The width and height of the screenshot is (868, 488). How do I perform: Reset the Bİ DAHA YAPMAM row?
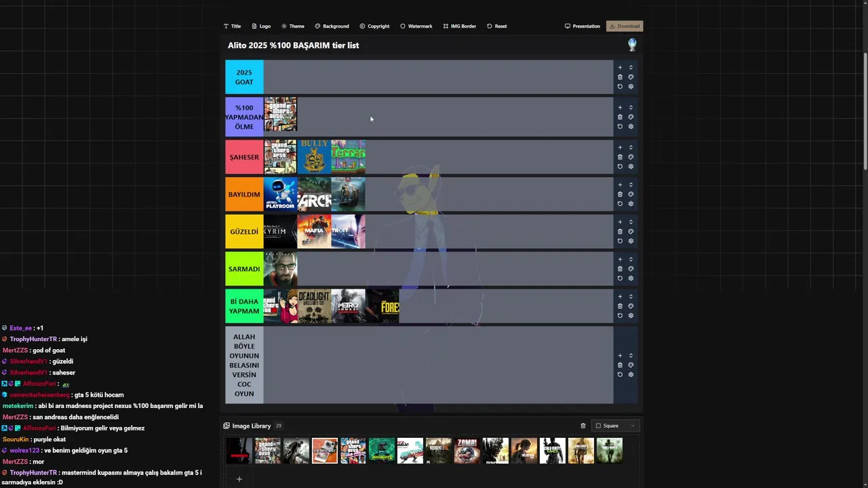coord(620,316)
